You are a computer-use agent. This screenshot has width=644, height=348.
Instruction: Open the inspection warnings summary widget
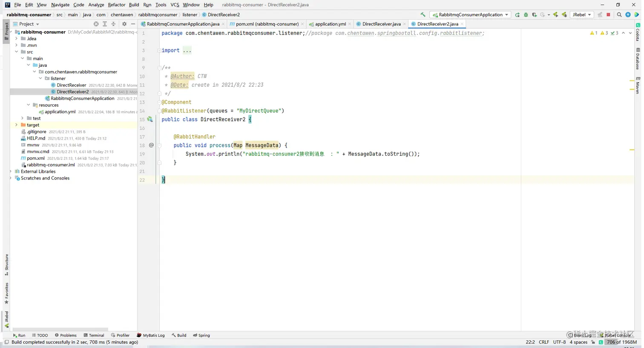pyautogui.click(x=604, y=33)
